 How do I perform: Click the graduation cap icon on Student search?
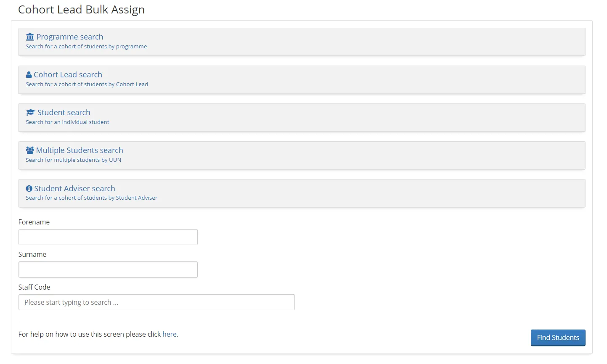tap(29, 112)
